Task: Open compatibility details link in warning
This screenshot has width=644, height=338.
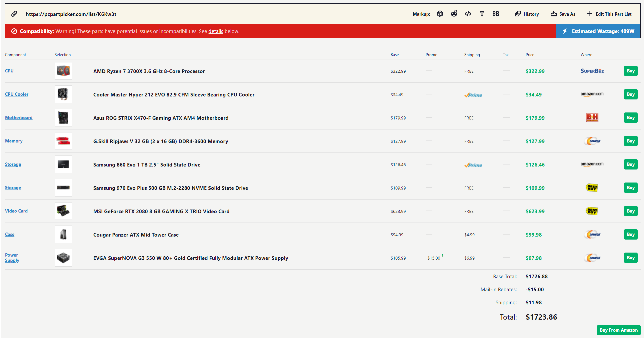Action: coord(216,31)
